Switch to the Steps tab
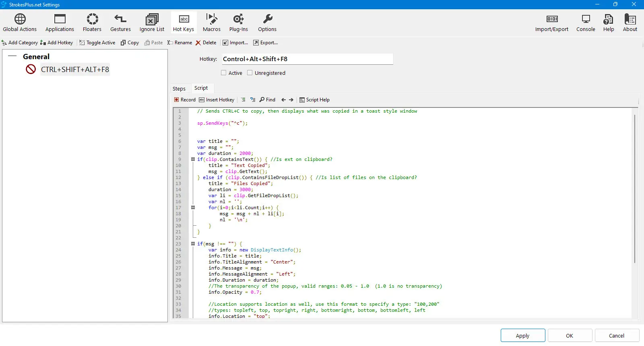 pyautogui.click(x=179, y=89)
